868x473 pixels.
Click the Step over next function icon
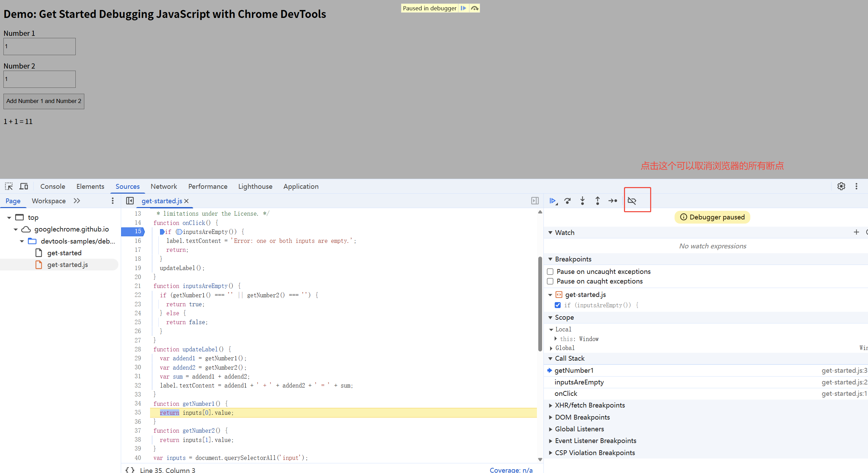pyautogui.click(x=568, y=201)
